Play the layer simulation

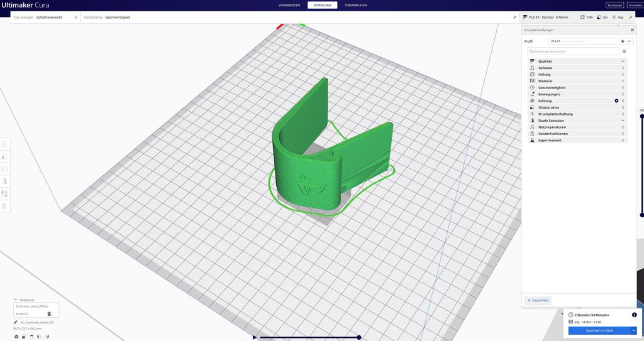click(x=255, y=337)
